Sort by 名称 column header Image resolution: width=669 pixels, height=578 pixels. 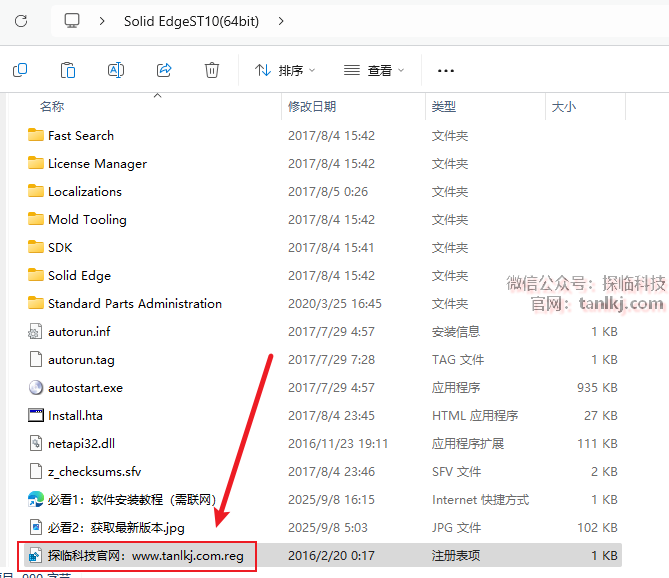click(x=52, y=106)
